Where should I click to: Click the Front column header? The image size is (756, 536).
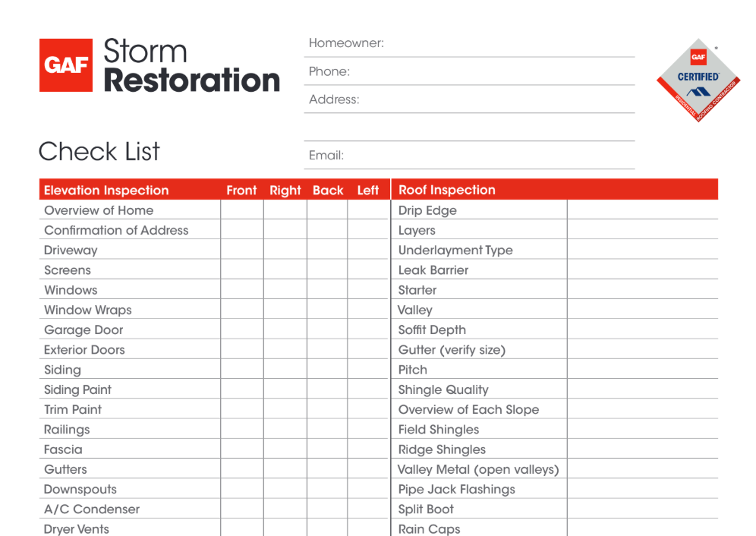(241, 190)
